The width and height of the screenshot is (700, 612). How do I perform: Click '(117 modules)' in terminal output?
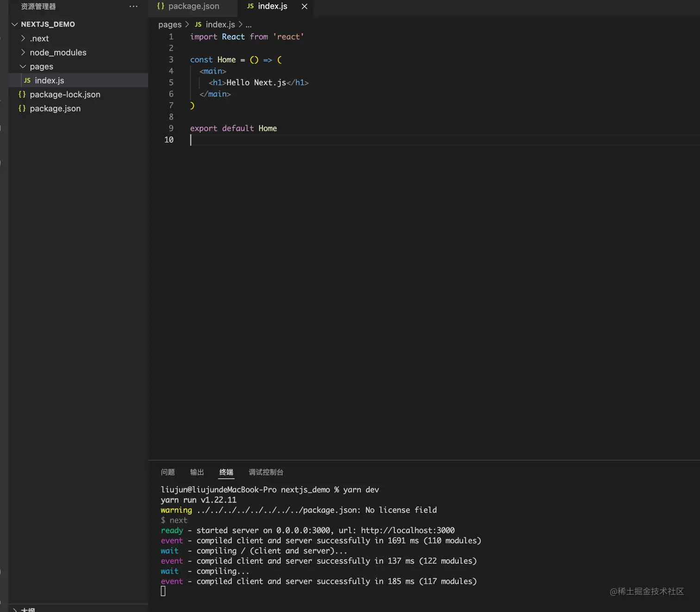(448, 581)
